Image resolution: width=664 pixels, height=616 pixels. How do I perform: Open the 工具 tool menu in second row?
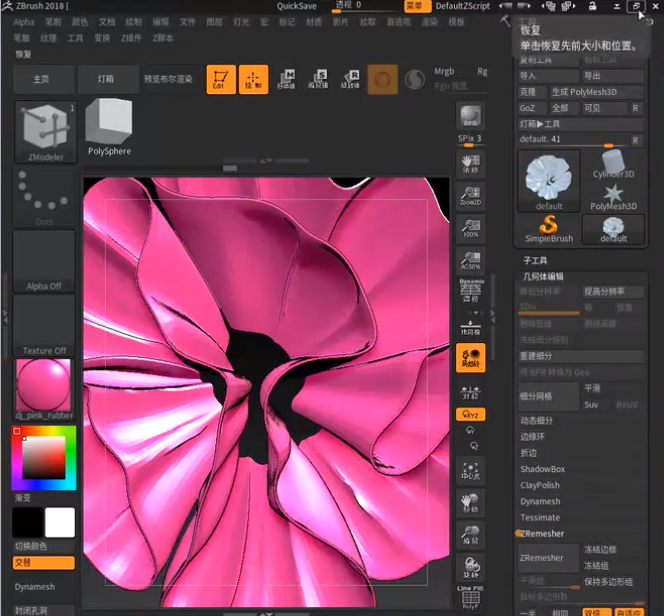coord(75,38)
